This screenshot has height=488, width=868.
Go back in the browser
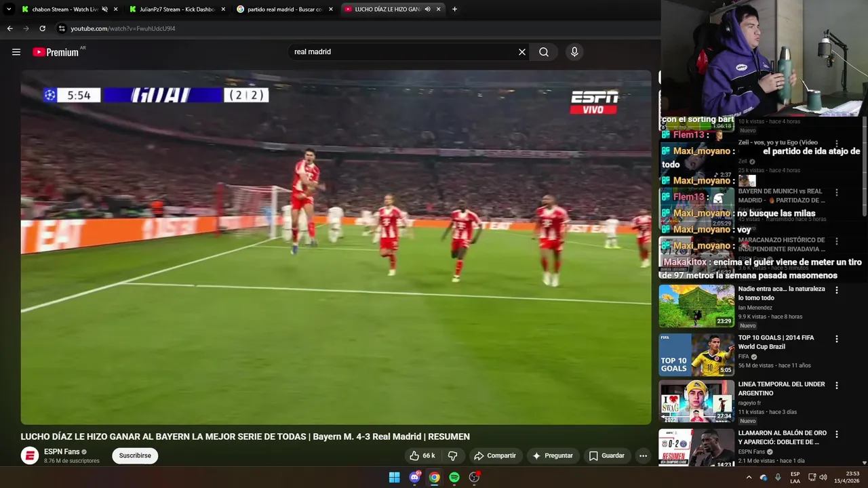coord(9,28)
